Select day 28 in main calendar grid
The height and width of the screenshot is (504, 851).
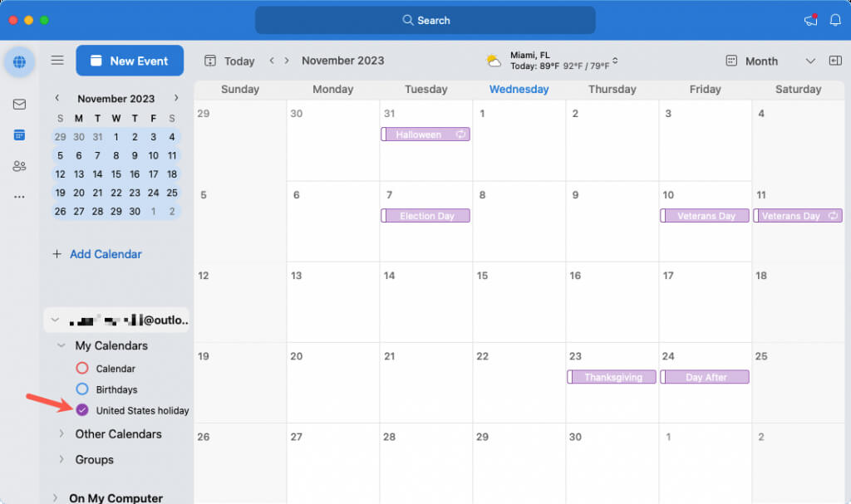425,462
